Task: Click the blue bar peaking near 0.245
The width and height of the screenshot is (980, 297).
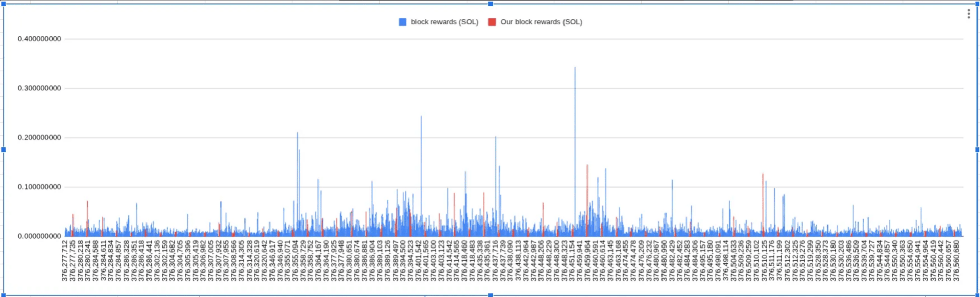Action: 421,176
